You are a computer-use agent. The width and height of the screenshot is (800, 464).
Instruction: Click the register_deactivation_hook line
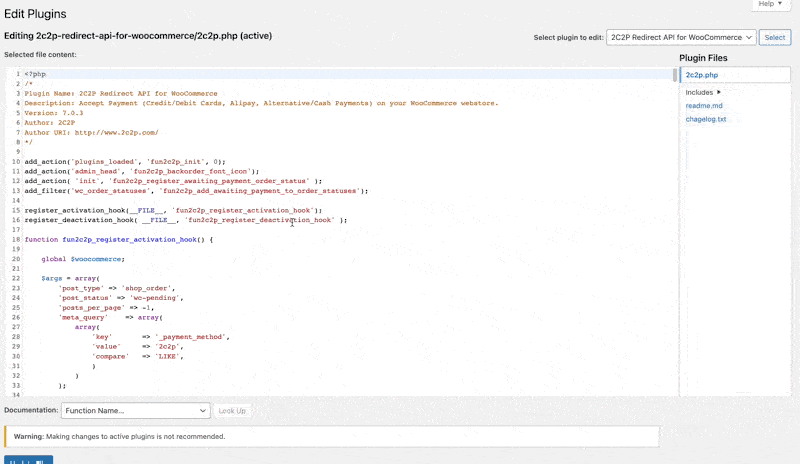pos(186,219)
